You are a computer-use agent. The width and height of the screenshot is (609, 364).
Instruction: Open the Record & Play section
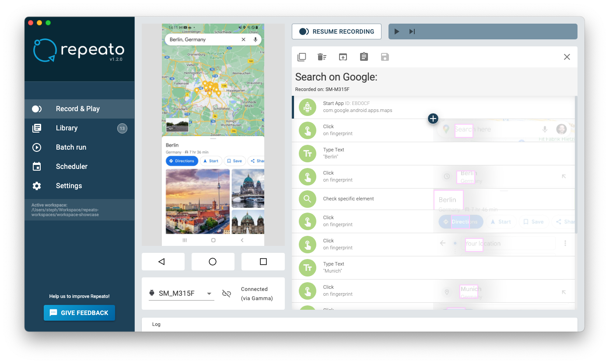tap(80, 109)
